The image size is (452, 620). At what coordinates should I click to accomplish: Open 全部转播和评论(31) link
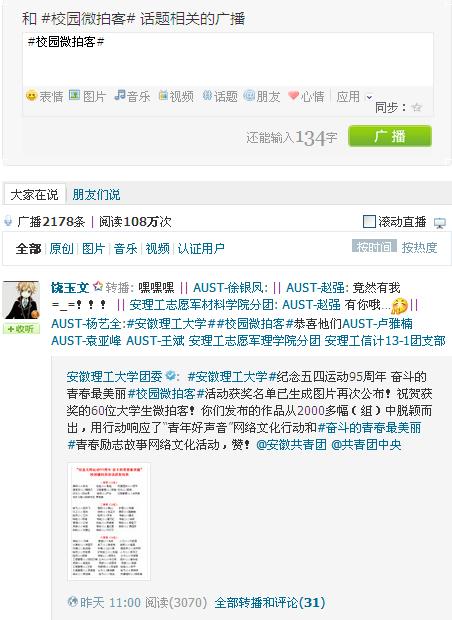click(270, 603)
